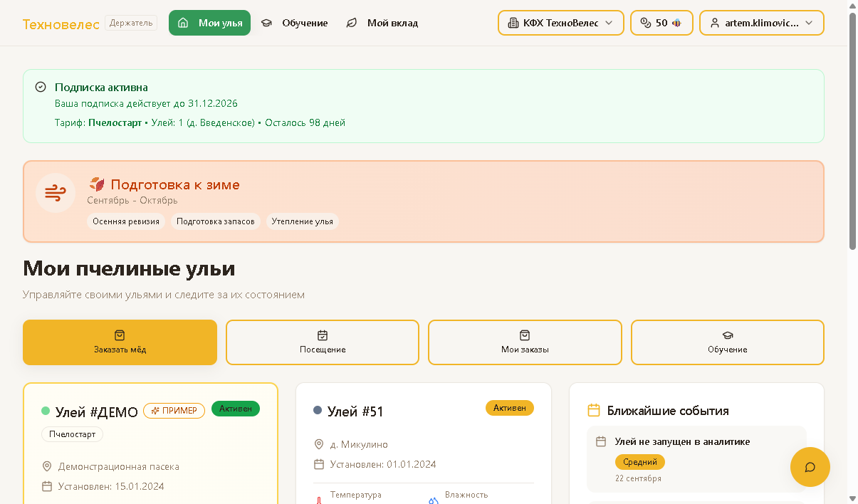
Task: Click the calendar icon next to Установлен: 01.01.2024
Action: [x=319, y=464]
